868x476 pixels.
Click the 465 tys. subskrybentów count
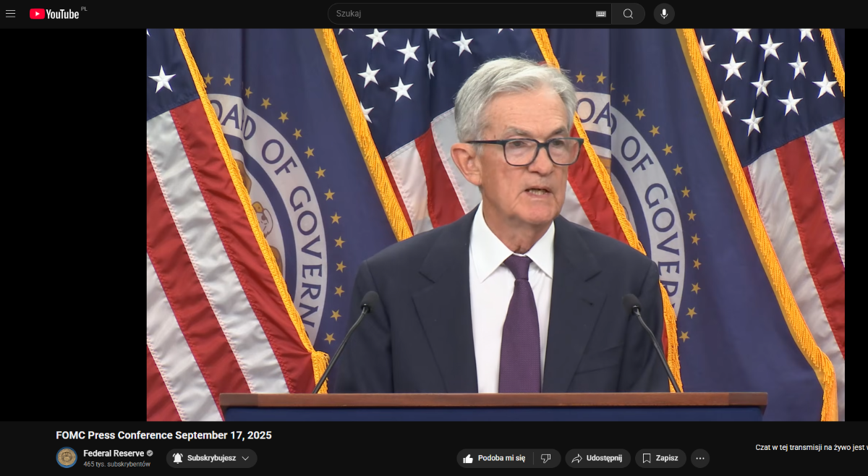116,464
